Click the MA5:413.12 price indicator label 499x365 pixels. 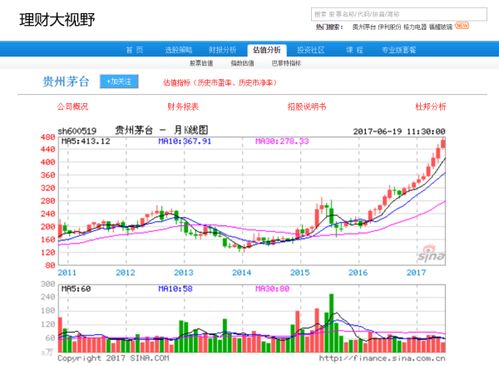(x=86, y=141)
